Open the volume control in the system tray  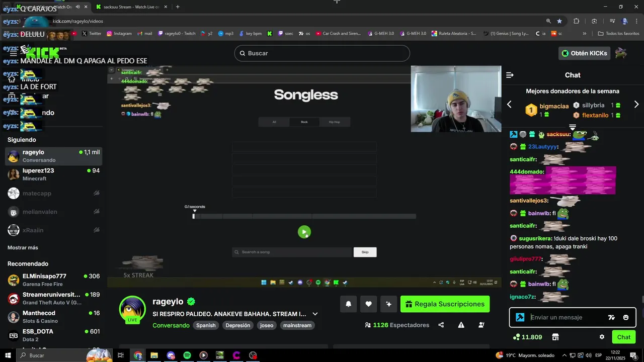[588, 355]
